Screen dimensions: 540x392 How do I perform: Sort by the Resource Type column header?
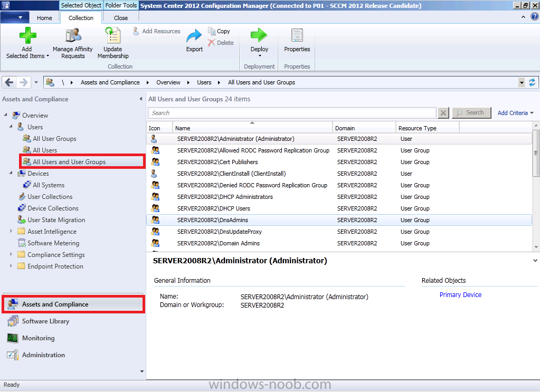coord(427,128)
